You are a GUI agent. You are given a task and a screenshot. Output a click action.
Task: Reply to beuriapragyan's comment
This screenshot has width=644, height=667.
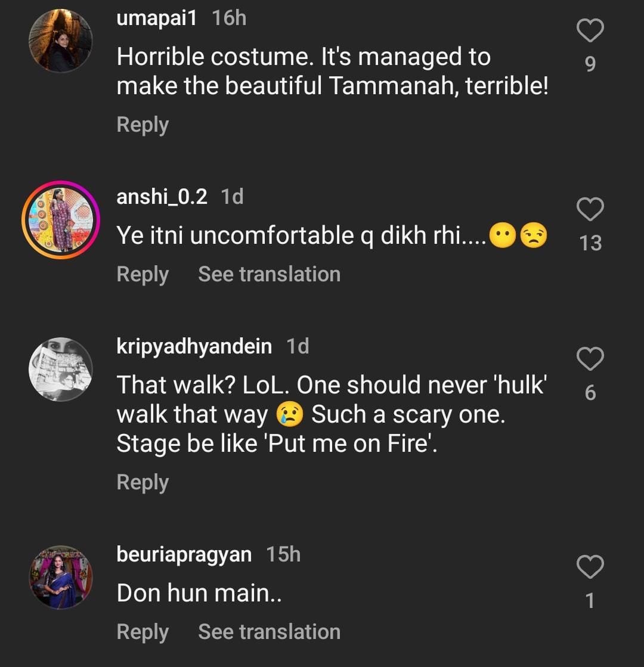click(x=143, y=632)
